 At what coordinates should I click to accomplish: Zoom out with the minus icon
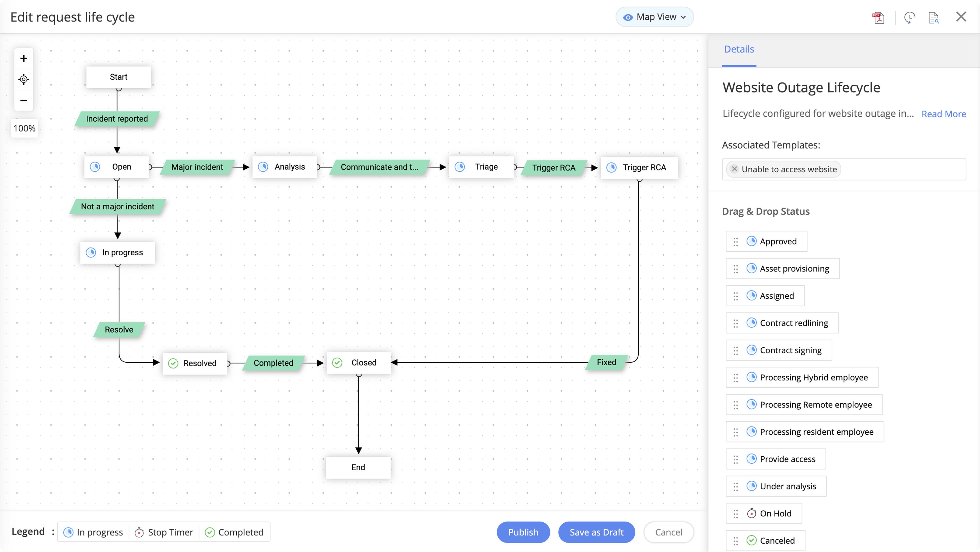pyautogui.click(x=24, y=100)
